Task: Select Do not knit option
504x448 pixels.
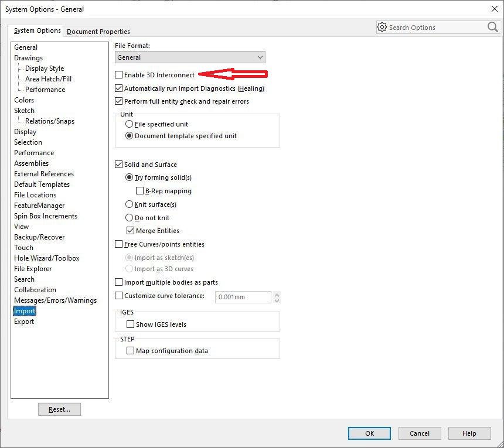Action: (x=129, y=218)
